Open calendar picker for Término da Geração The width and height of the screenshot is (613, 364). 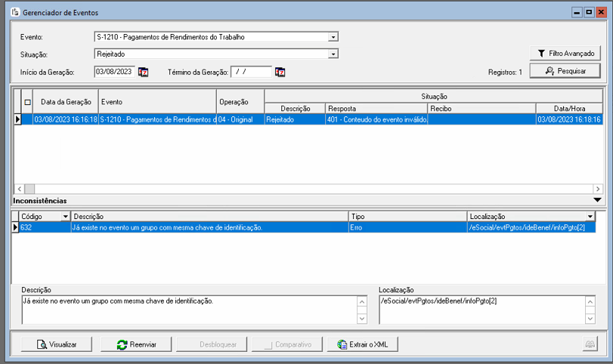[x=280, y=72]
